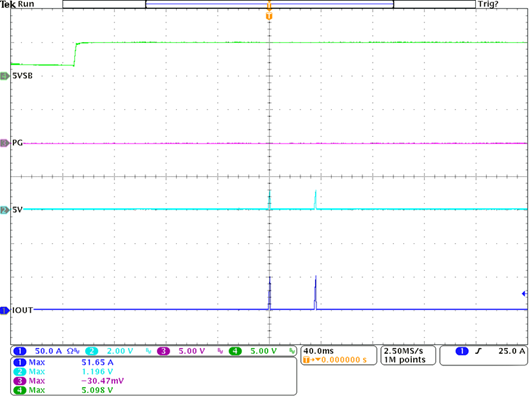
Task: Click the channel 4 5VSB ground marker
Action: tap(5, 76)
